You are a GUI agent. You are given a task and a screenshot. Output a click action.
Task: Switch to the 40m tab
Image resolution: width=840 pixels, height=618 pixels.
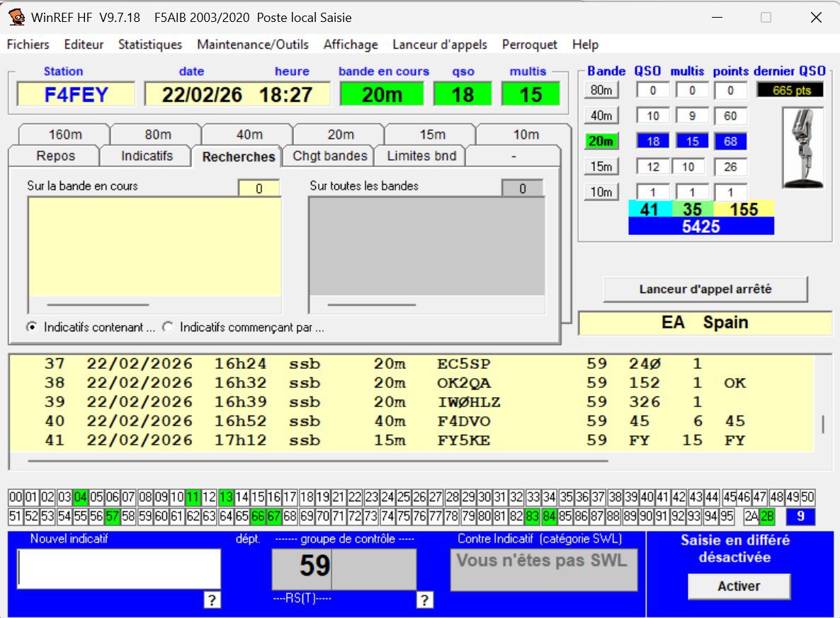(249, 135)
